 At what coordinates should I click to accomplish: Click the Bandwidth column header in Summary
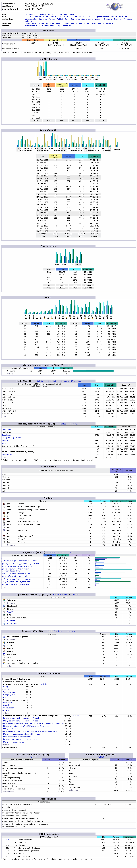click(x=124, y=40)
